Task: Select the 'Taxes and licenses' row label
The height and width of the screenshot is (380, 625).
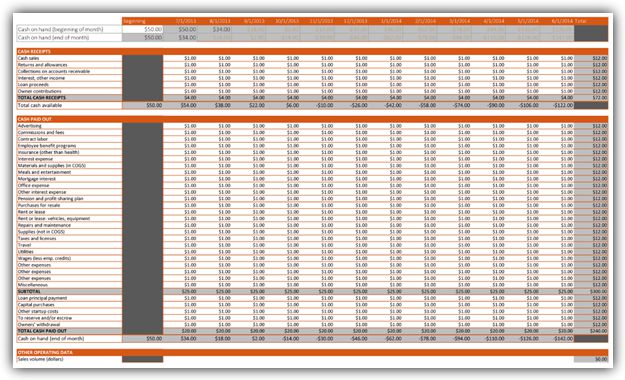Action: (x=37, y=238)
